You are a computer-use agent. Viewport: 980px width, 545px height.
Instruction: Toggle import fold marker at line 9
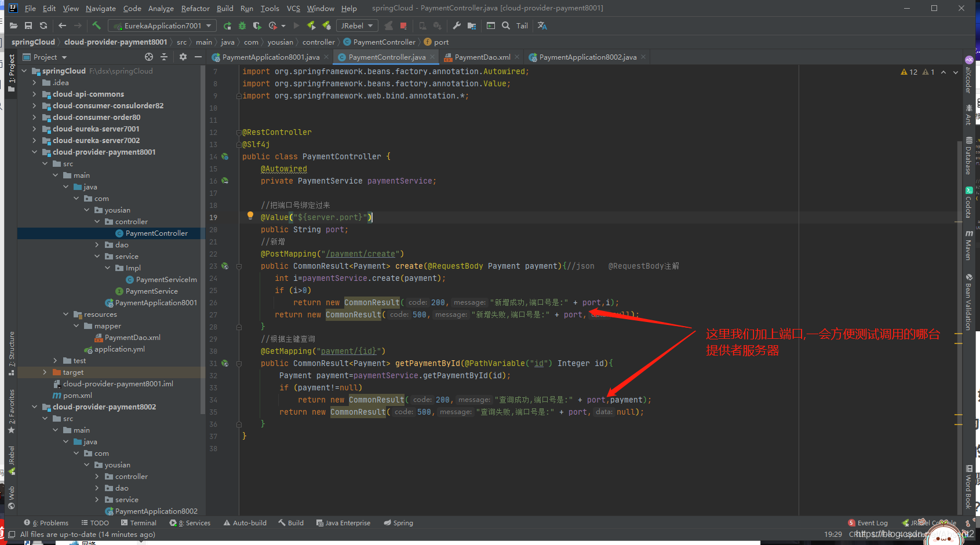click(239, 96)
